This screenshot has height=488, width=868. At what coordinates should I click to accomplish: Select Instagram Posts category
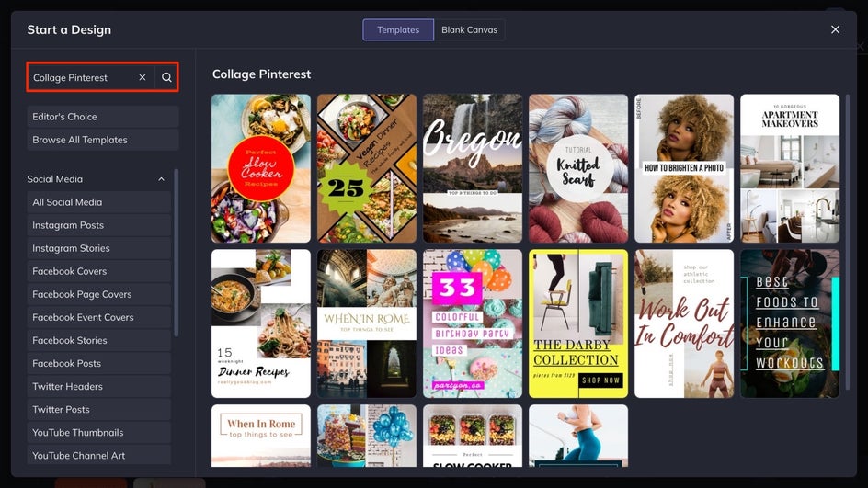coord(99,225)
